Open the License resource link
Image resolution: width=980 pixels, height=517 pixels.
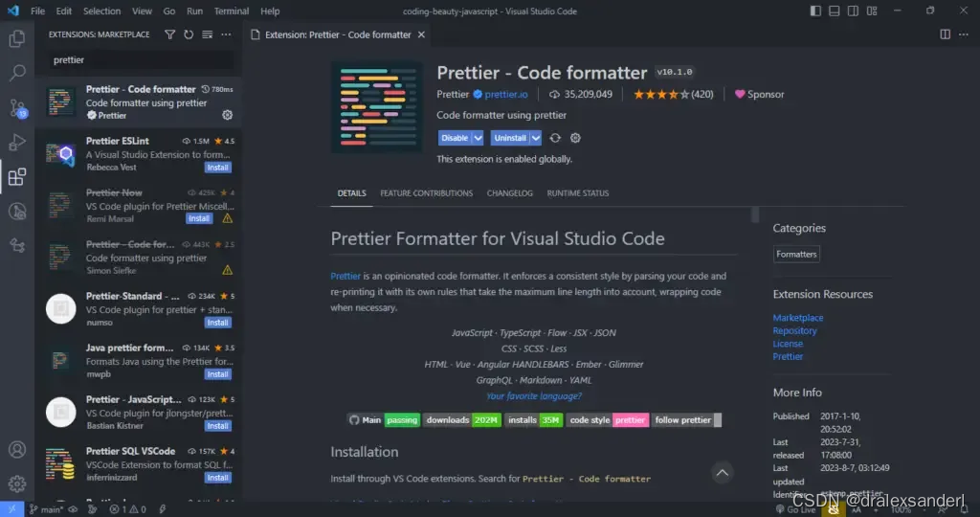[788, 344]
